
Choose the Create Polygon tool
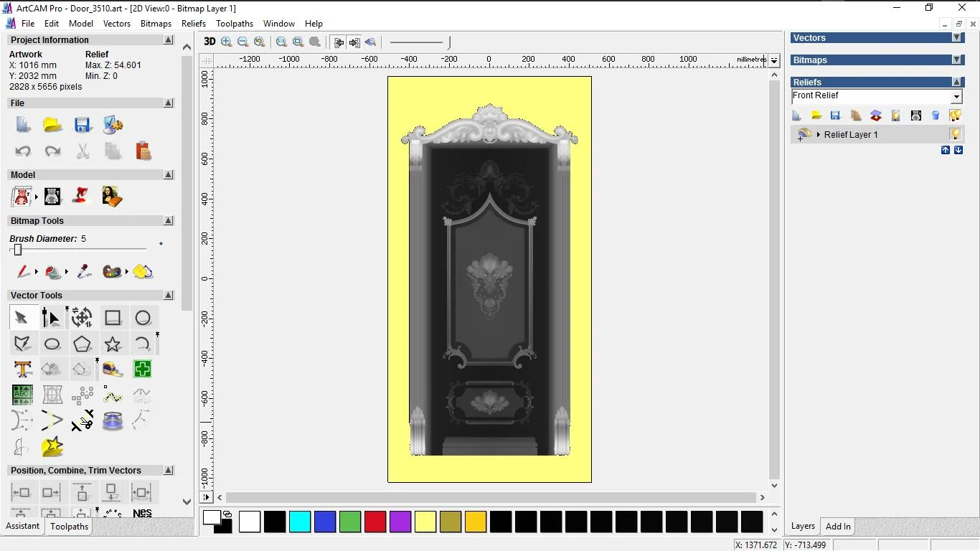83,344
